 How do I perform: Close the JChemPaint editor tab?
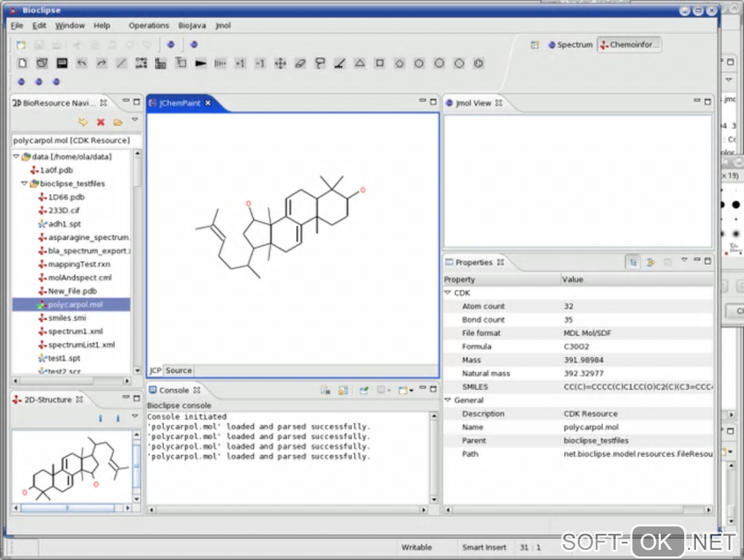point(208,103)
